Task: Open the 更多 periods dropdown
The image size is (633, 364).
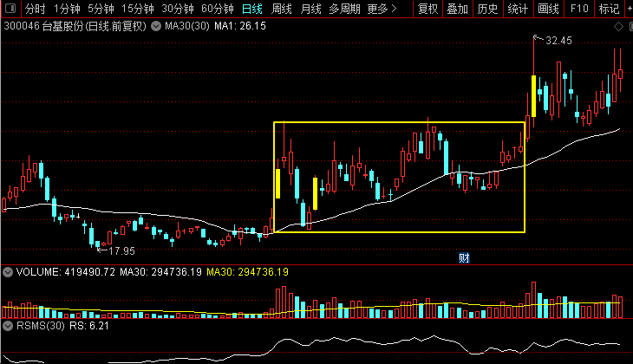Action: [x=382, y=9]
